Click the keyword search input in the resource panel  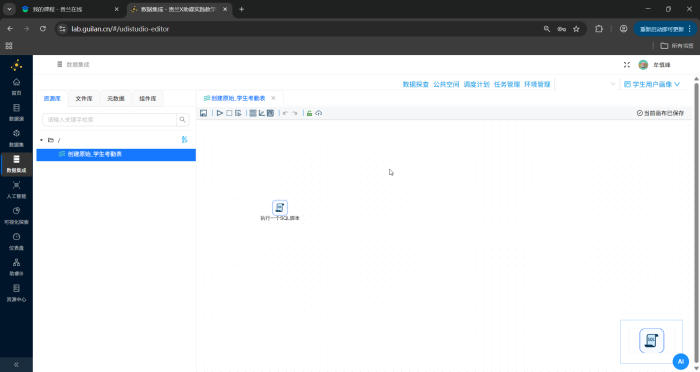pos(110,120)
